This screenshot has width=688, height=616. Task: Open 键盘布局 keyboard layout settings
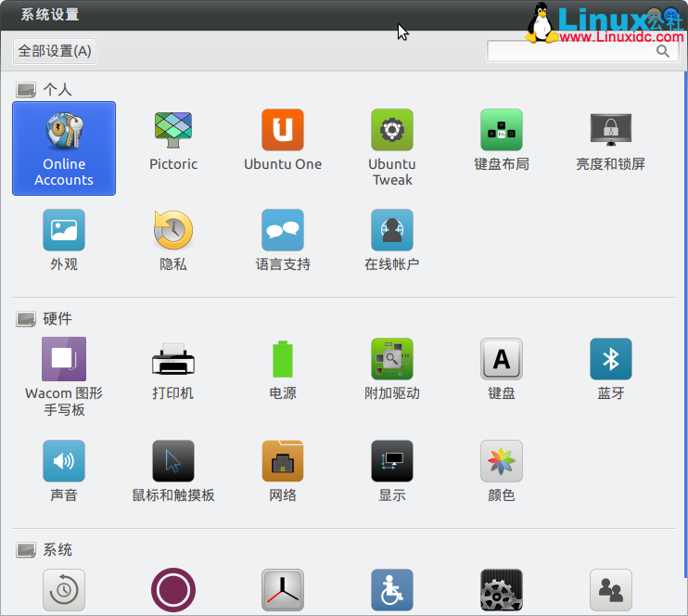tap(502, 140)
